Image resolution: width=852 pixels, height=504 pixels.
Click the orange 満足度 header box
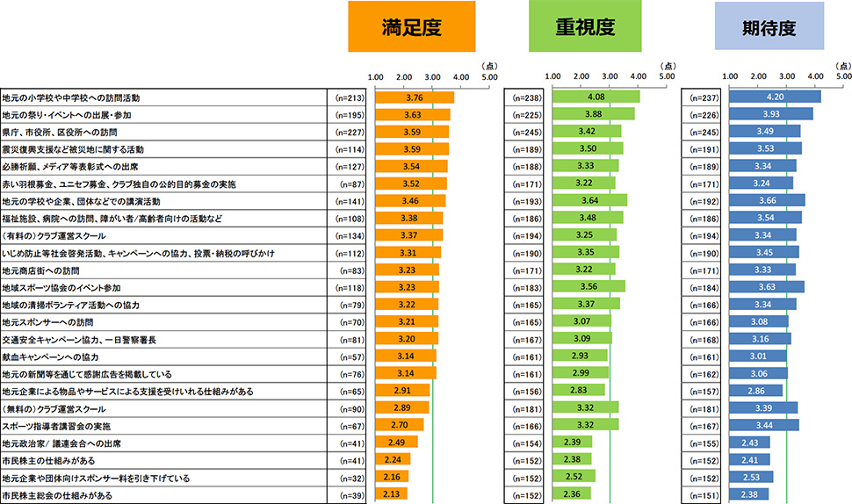[411, 26]
